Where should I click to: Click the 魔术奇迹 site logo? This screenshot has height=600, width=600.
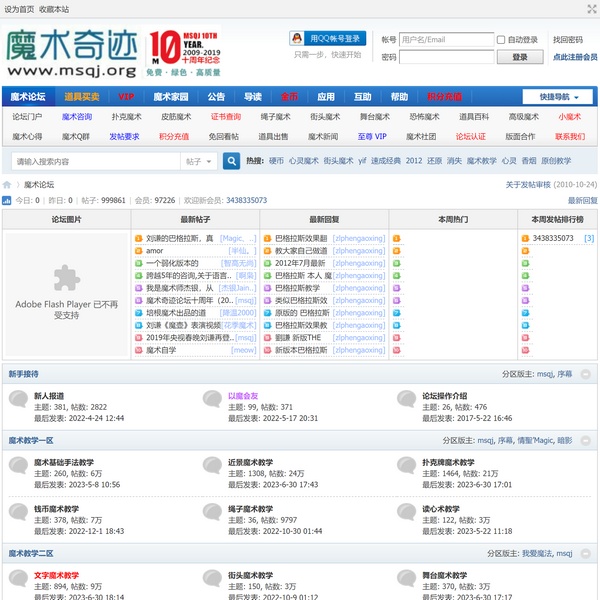point(71,53)
